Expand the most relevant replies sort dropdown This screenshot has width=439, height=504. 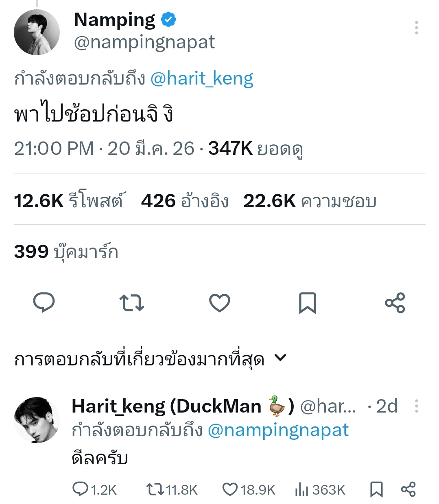(x=280, y=358)
